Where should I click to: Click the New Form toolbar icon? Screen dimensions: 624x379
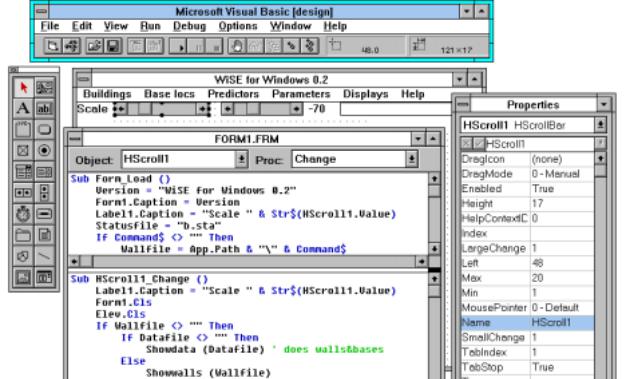tap(53, 46)
